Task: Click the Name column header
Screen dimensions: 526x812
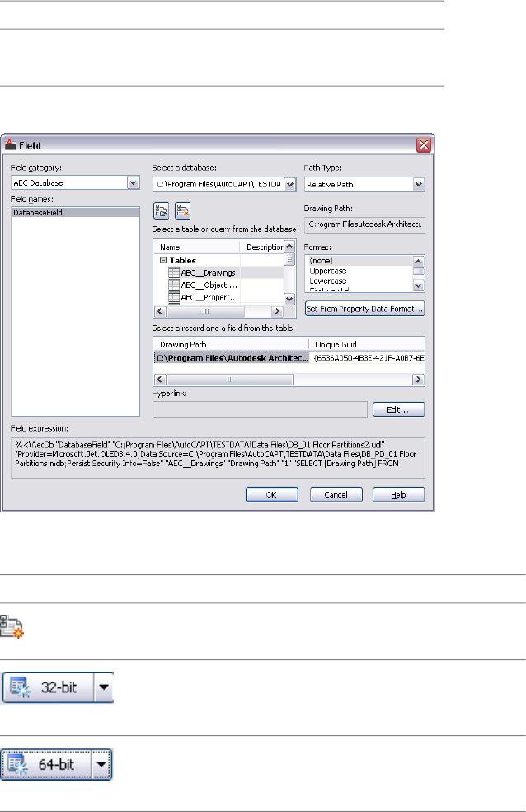Action: pos(197,247)
